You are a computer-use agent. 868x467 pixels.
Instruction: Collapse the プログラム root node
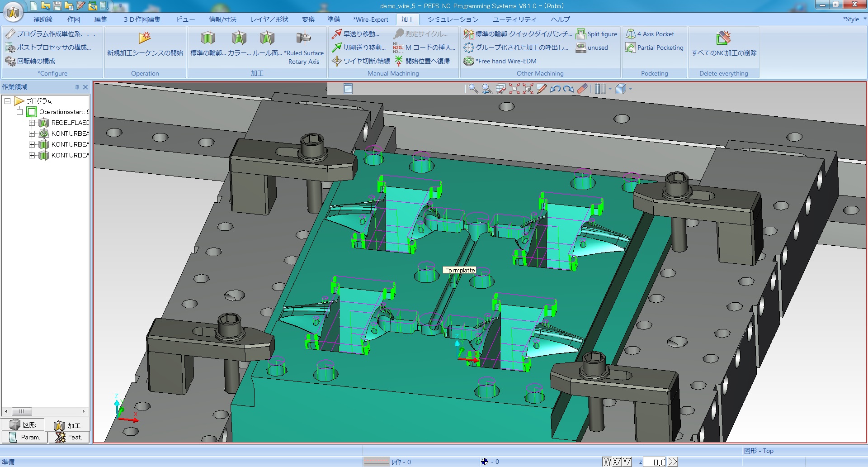click(8, 101)
